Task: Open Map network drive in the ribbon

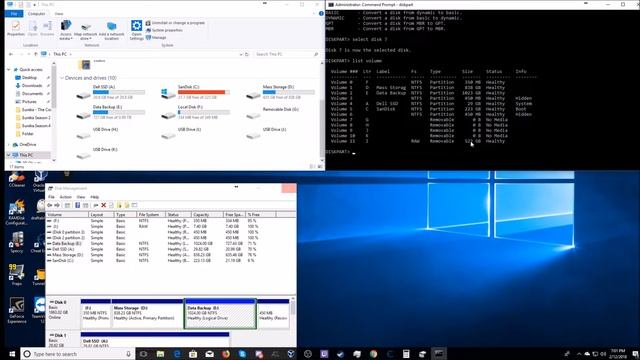Action: click(86, 30)
